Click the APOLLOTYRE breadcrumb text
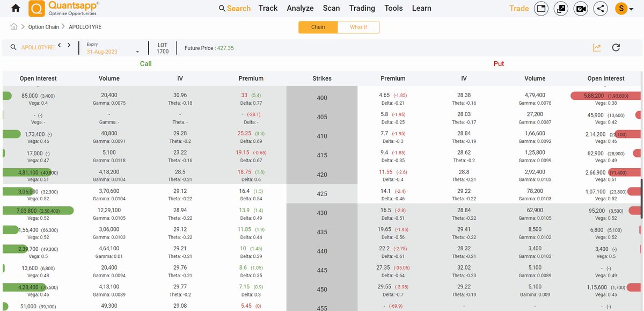 point(85,27)
